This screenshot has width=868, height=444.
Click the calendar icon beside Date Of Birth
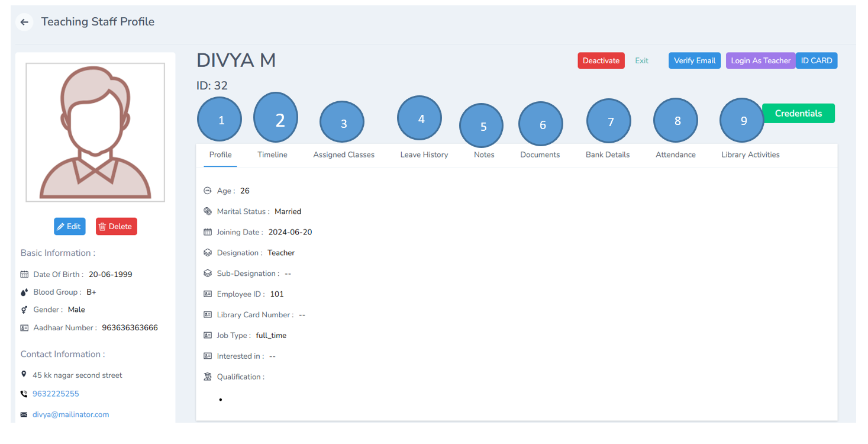(x=23, y=274)
